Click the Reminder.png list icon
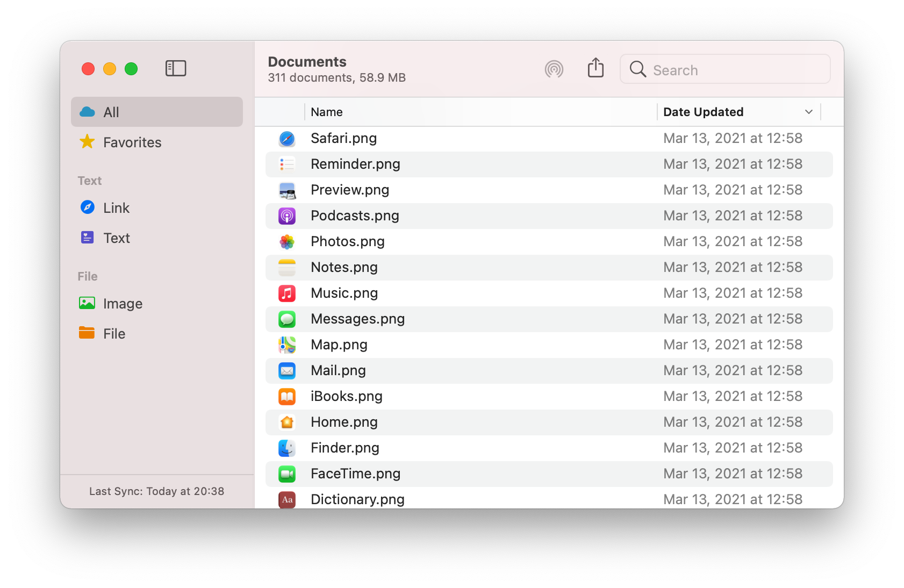The width and height of the screenshot is (904, 588). tap(287, 164)
